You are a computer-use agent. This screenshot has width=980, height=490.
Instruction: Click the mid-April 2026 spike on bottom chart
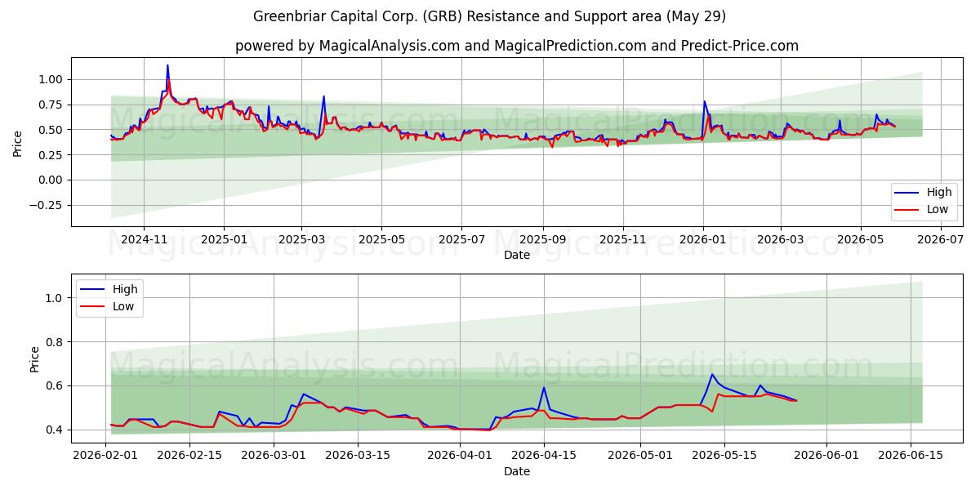click(x=544, y=388)
